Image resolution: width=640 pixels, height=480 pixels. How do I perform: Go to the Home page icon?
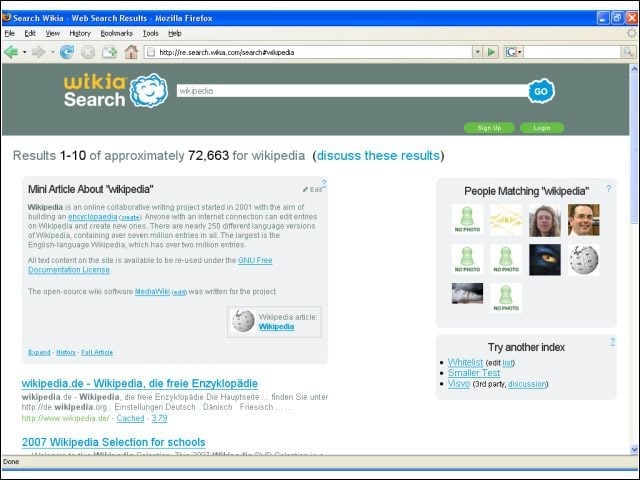click(131, 52)
